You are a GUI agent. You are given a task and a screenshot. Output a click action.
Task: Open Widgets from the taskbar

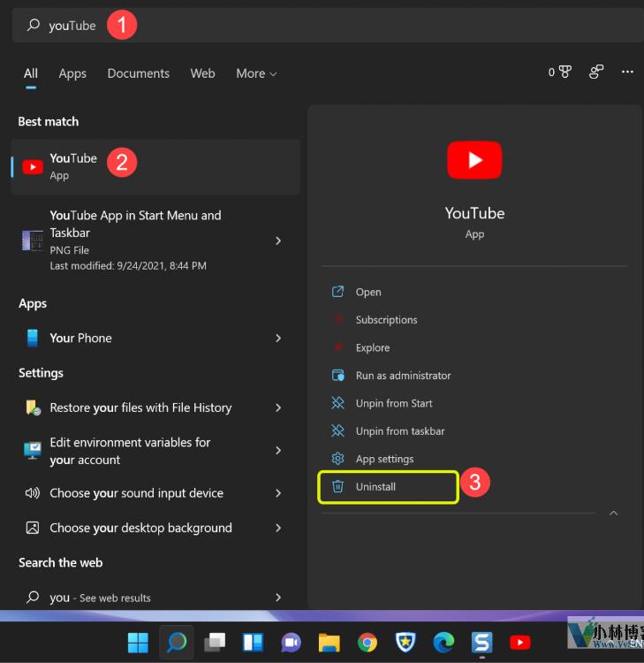pyautogui.click(x=253, y=643)
